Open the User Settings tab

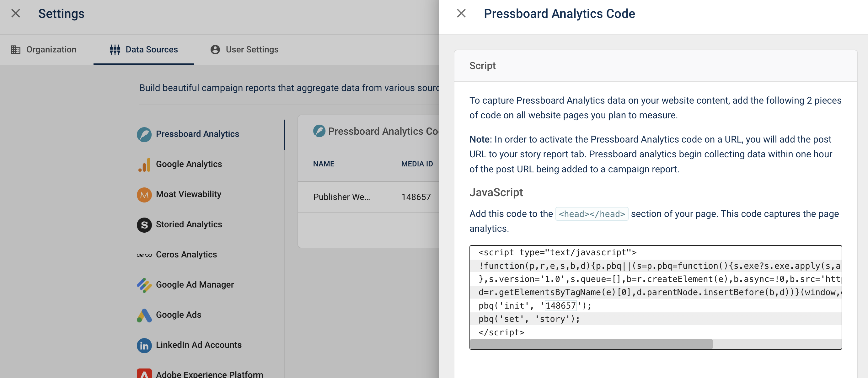pos(244,50)
